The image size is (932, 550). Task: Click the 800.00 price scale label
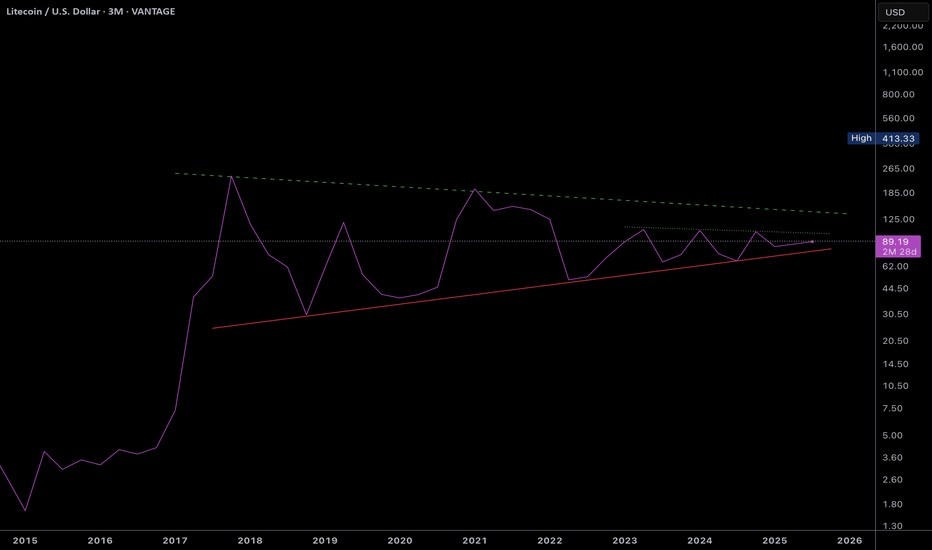(x=898, y=94)
